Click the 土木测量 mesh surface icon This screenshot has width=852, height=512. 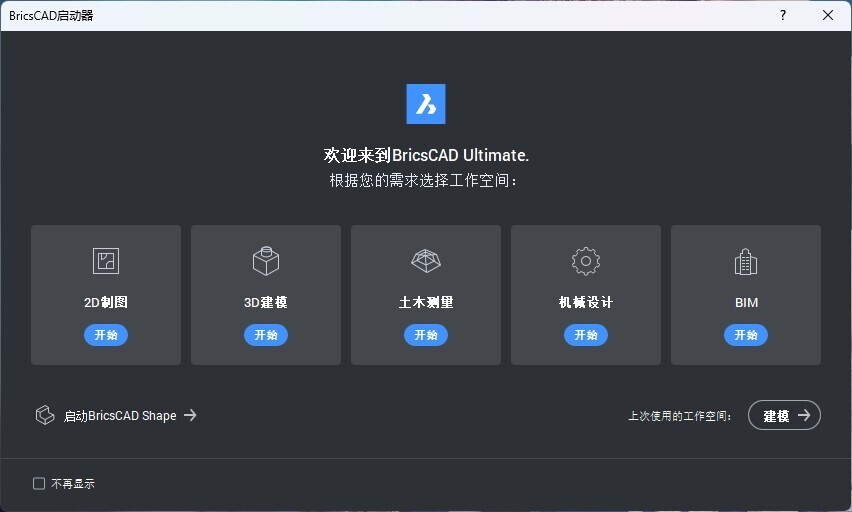tap(425, 261)
